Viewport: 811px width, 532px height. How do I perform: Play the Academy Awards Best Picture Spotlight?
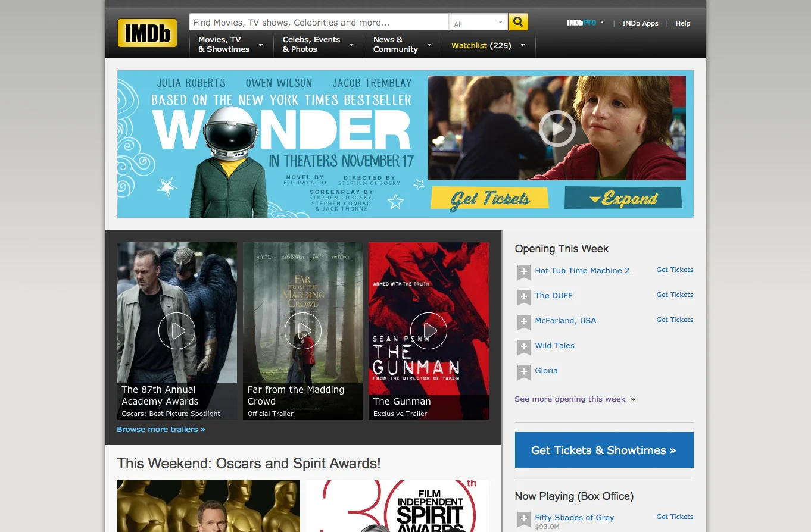pos(177,331)
